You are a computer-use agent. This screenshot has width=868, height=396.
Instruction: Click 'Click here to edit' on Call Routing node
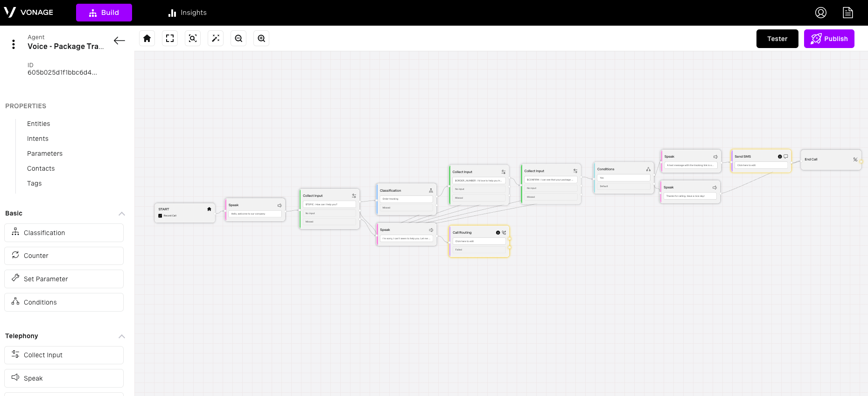(479, 241)
